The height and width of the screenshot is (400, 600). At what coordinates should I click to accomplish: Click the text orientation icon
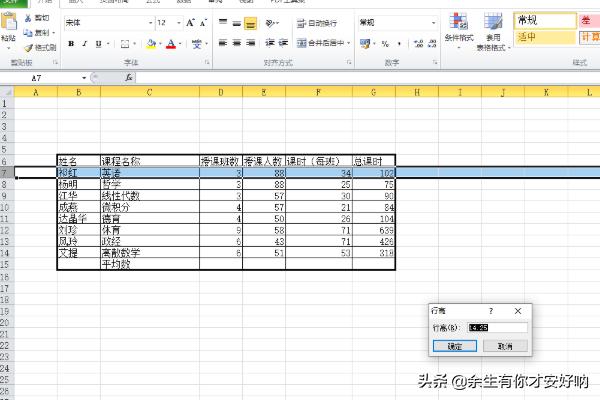(271, 23)
